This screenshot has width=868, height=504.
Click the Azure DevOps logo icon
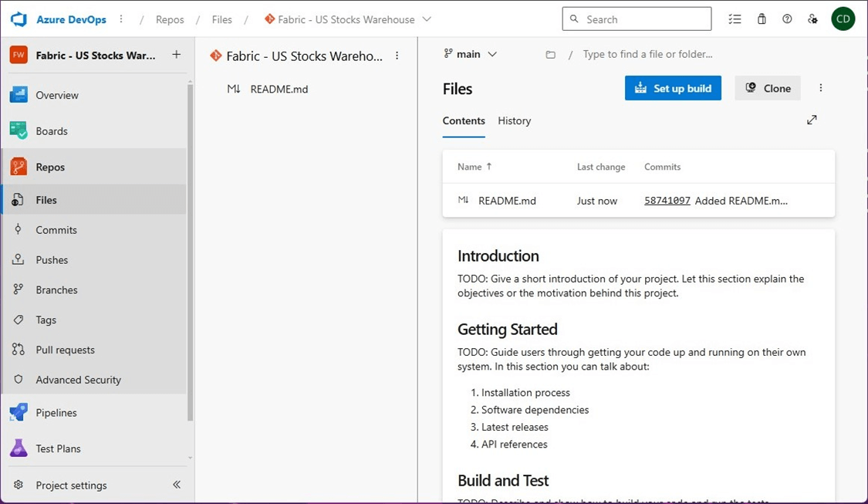(19, 19)
